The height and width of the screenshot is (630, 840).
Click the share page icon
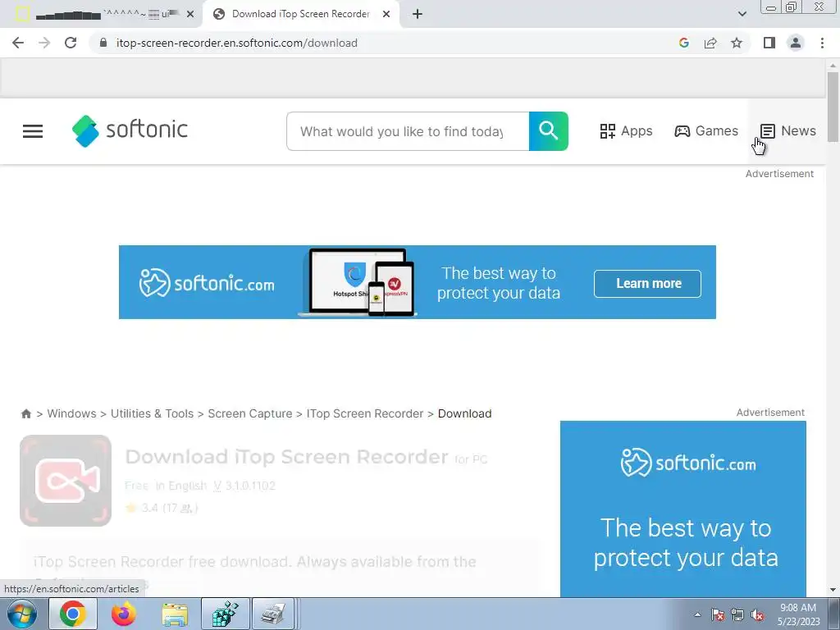coord(710,43)
